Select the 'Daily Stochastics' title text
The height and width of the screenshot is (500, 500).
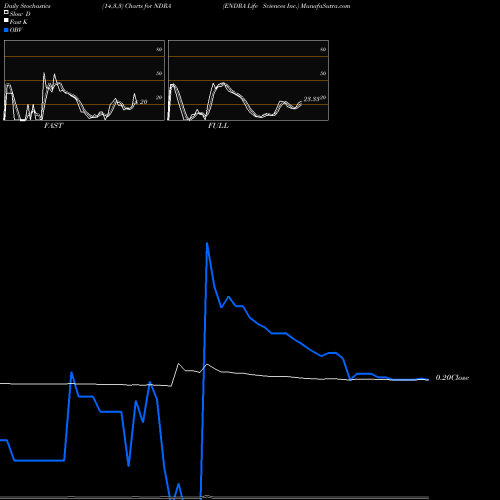27,6
